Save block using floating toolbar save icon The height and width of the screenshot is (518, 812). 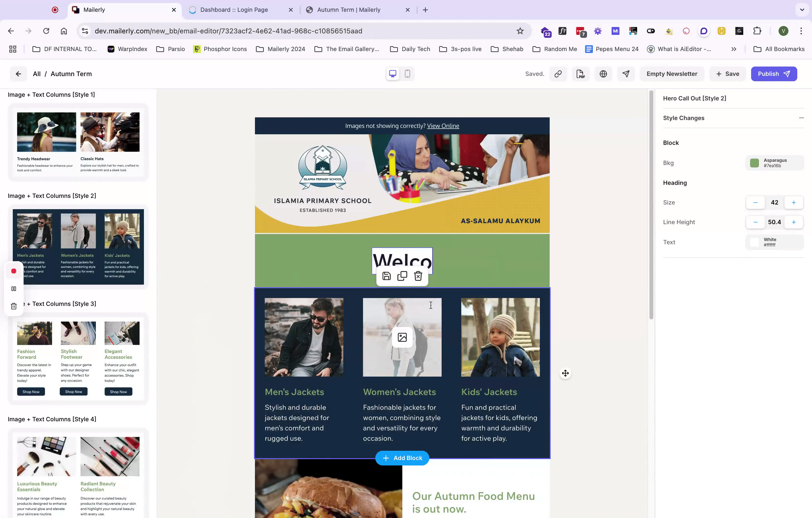[x=386, y=276]
